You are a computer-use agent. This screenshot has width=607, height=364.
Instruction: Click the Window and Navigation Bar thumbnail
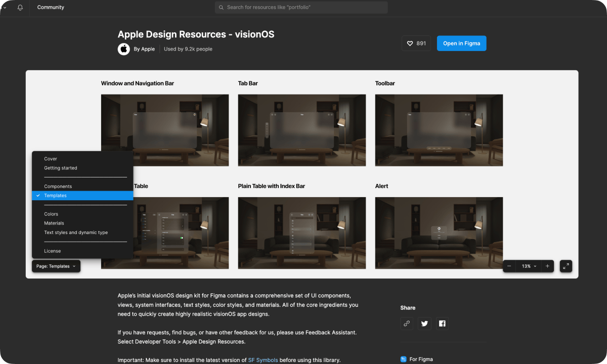pos(165,130)
